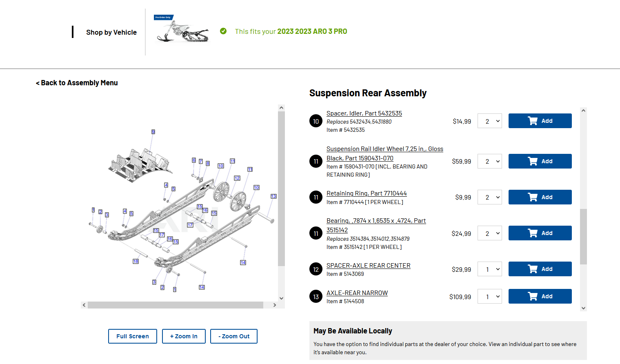The height and width of the screenshot is (364, 620).
Task: Add SPACER-AXLE REAR CENTER to cart
Action: coord(540,269)
